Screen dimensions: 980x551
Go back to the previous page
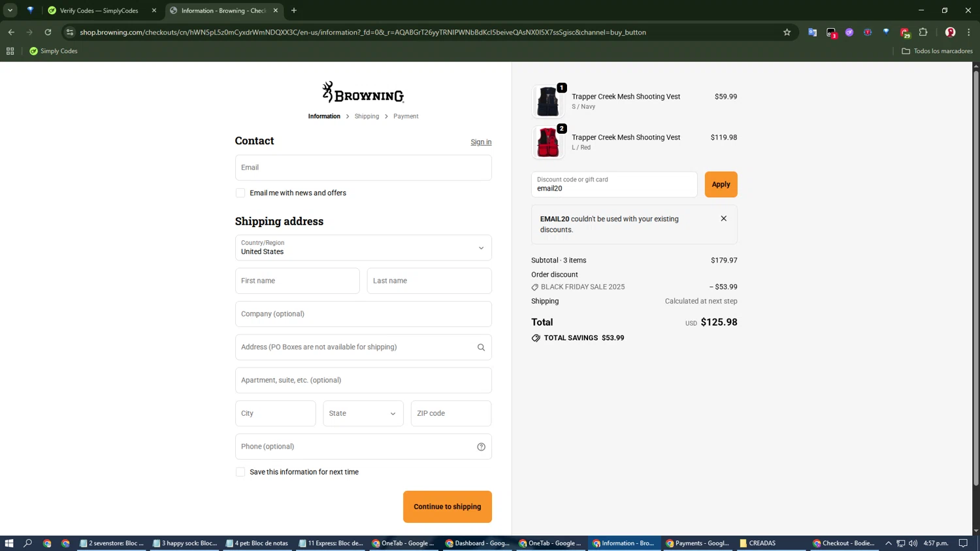(11, 32)
